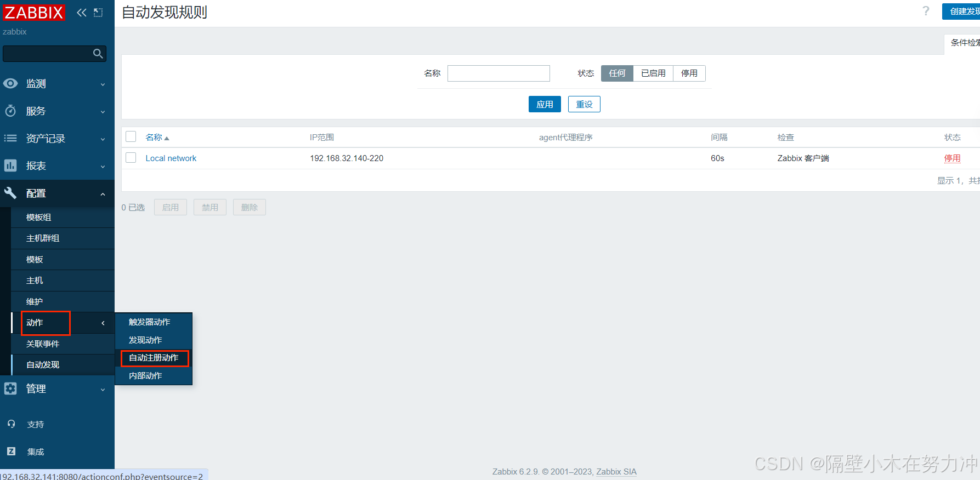Sort by 名称 ascending arrow
This screenshot has height=480, width=980.
coord(167,138)
